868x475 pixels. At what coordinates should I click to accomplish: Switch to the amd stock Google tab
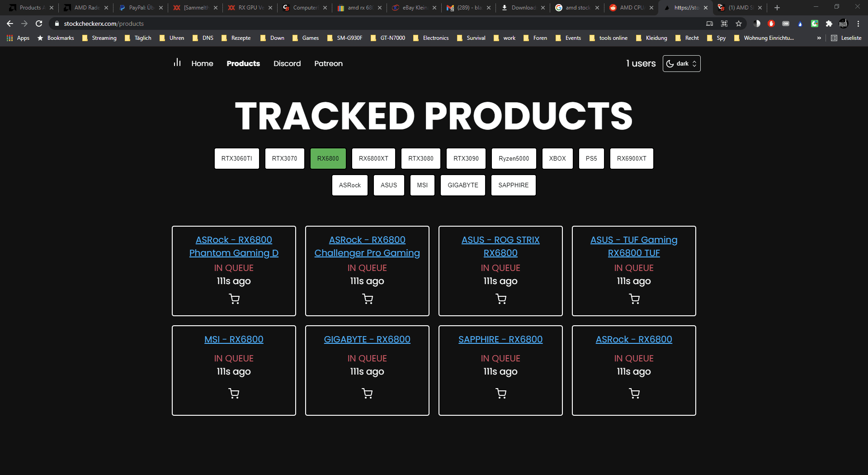[x=577, y=8]
